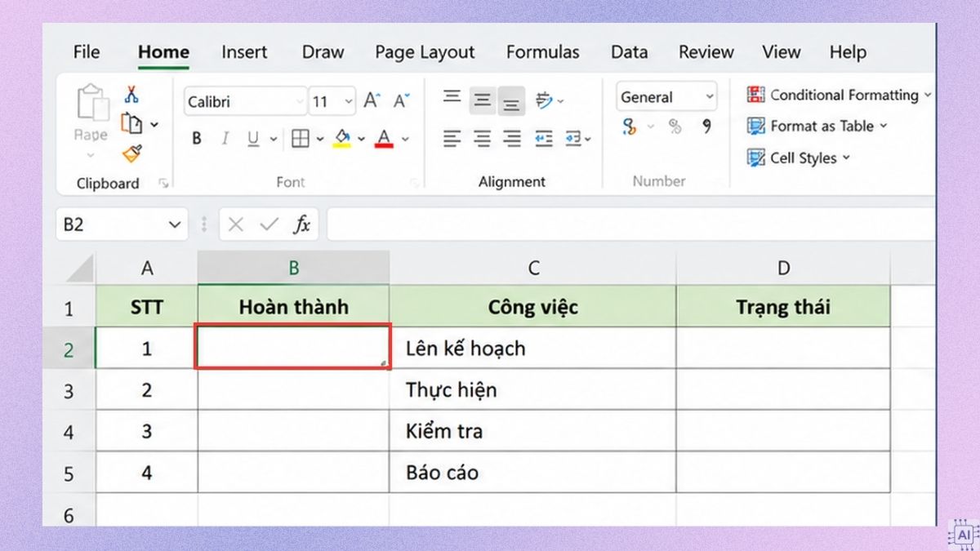Switch to the Page Layout tab
The width and height of the screenshot is (980, 551).
click(425, 52)
